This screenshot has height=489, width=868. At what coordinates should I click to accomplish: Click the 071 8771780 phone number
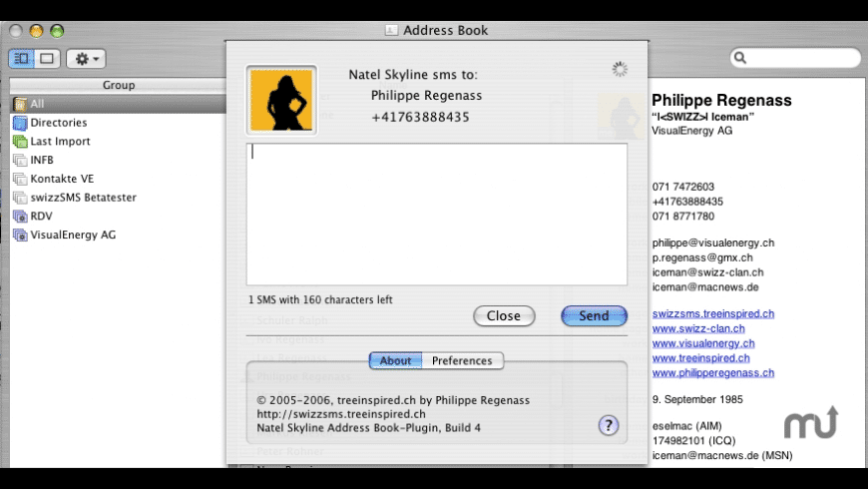coord(683,216)
